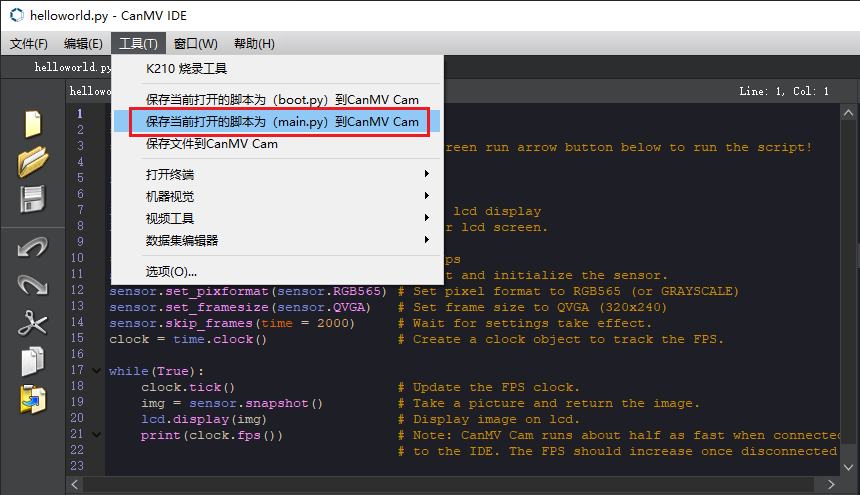Click line number 1 in the gutter

(80, 113)
